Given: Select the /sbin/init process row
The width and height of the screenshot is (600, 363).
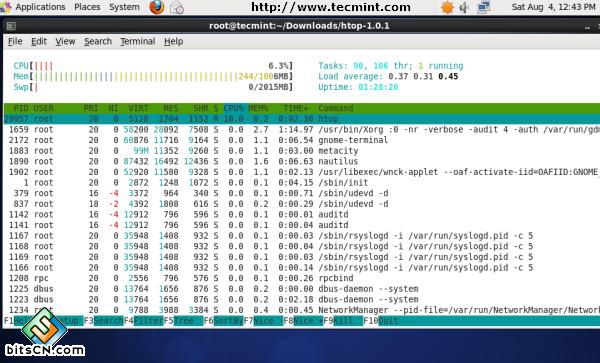Looking at the screenshot, I should tap(302, 183).
